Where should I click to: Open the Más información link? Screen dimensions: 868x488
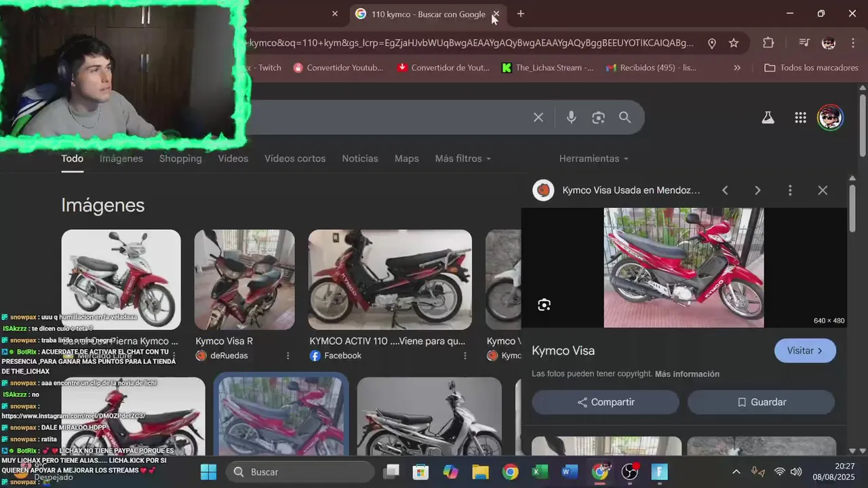coord(687,374)
